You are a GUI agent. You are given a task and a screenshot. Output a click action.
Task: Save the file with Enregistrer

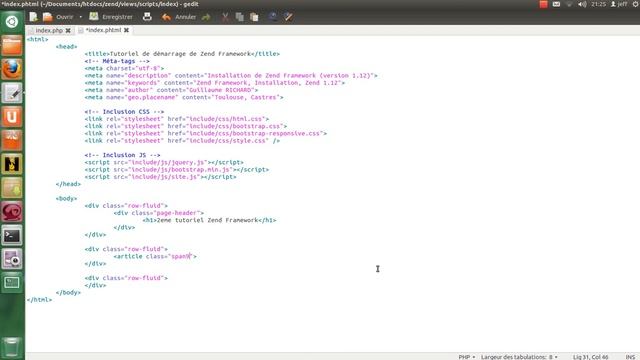[x=111, y=17]
